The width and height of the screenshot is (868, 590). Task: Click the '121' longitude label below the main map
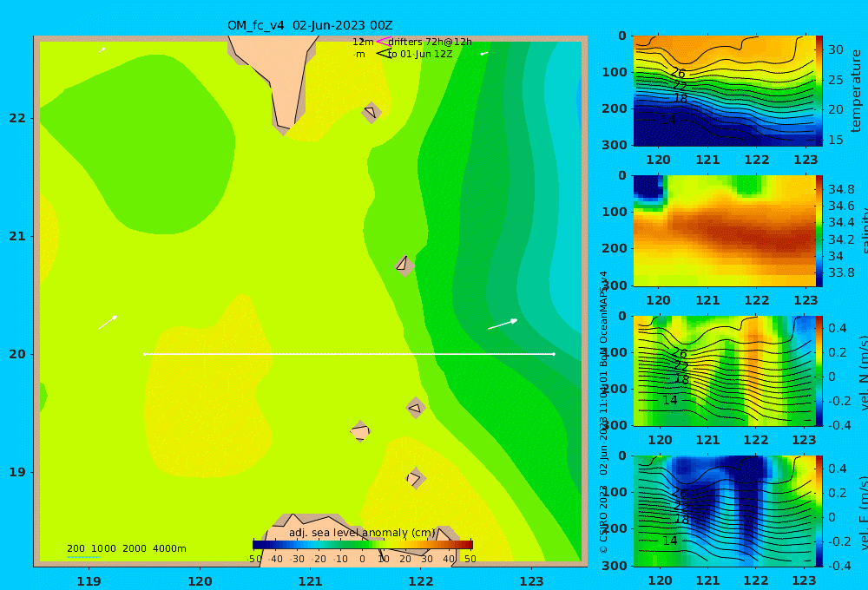pos(311,581)
